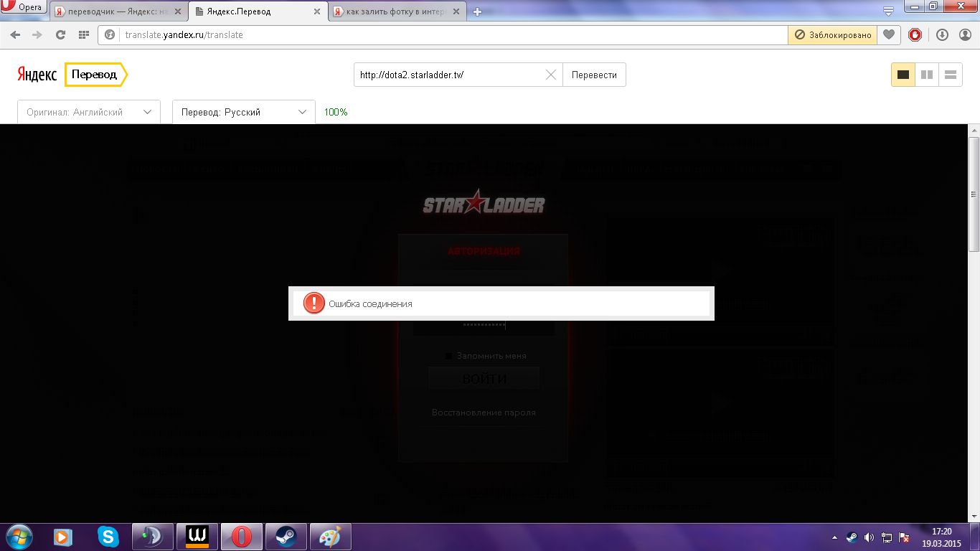Click the rightmost browser toolbar icon

click(x=963, y=34)
